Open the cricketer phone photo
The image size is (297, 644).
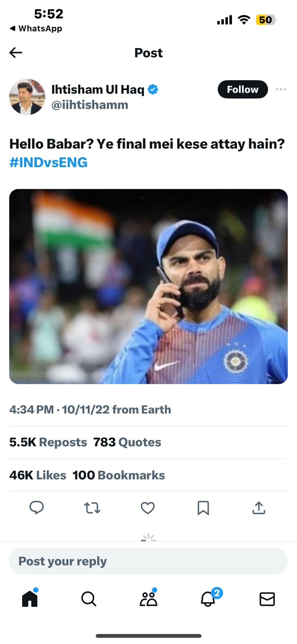coord(148,286)
